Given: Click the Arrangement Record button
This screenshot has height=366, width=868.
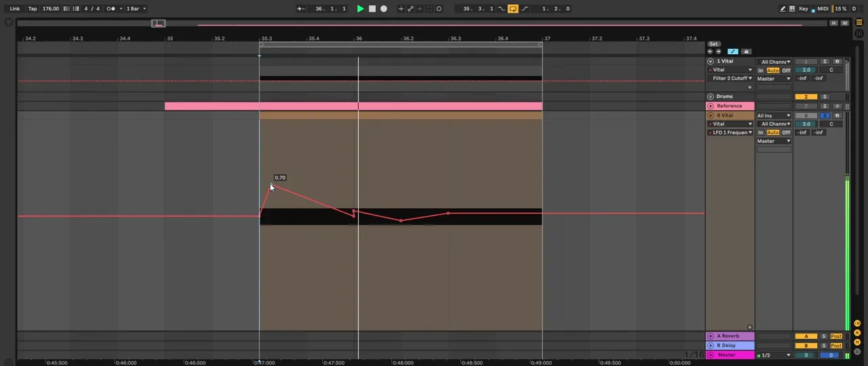Looking at the screenshot, I should click(x=384, y=9).
